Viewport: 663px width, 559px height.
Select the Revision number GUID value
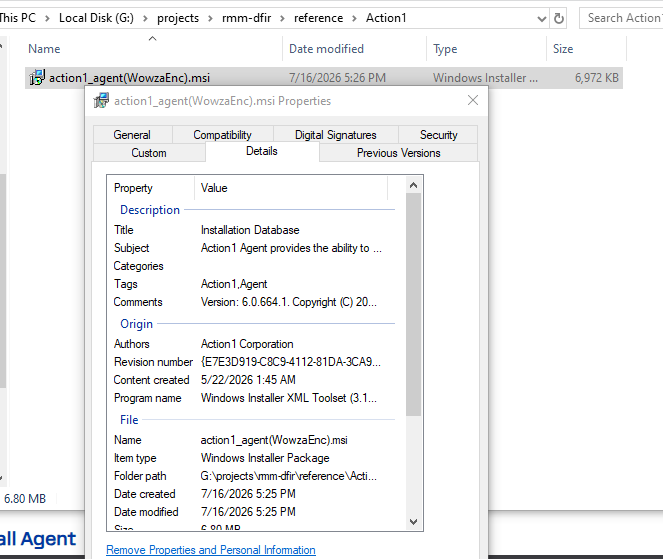(290, 362)
